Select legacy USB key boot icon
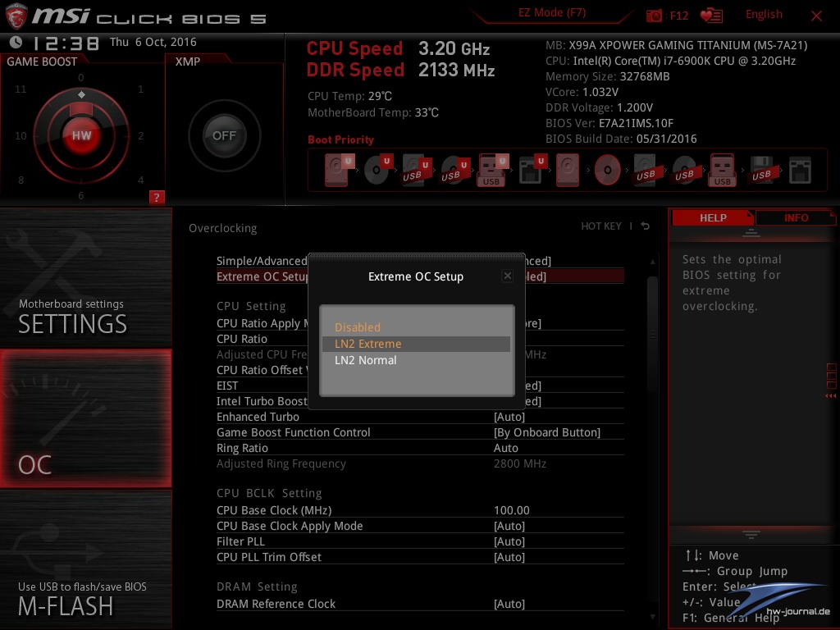840x630 pixels. (722, 170)
